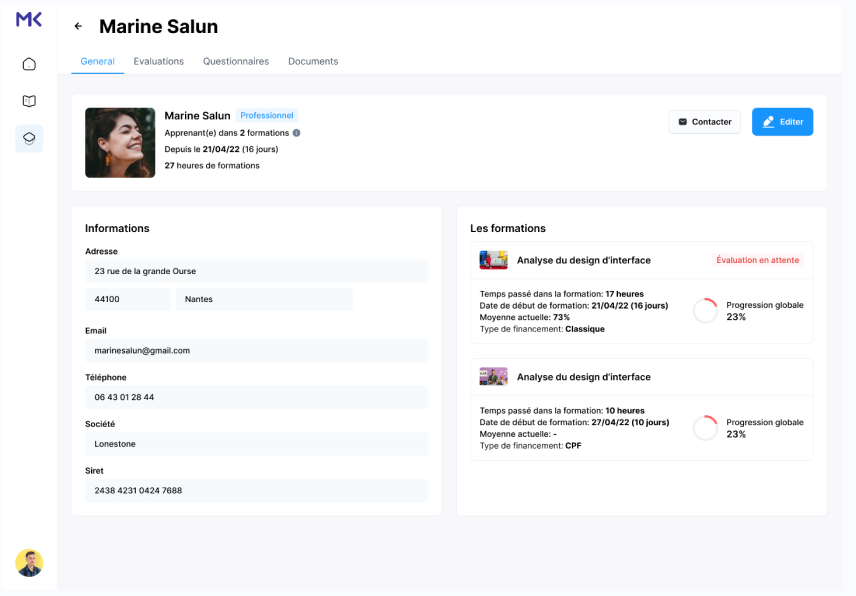Image resolution: width=856 pixels, height=596 pixels.
Task: Click the MK logo in sidebar
Action: pyautogui.click(x=29, y=20)
